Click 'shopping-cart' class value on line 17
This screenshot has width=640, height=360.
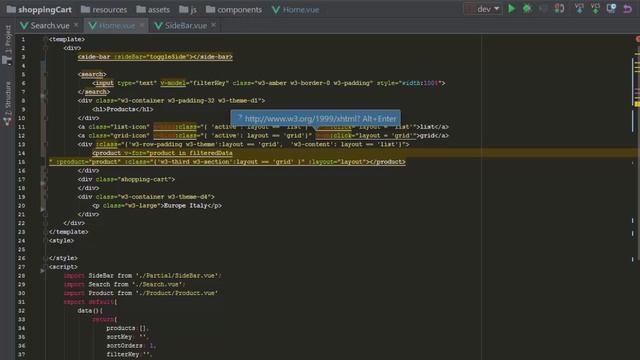tap(145, 180)
